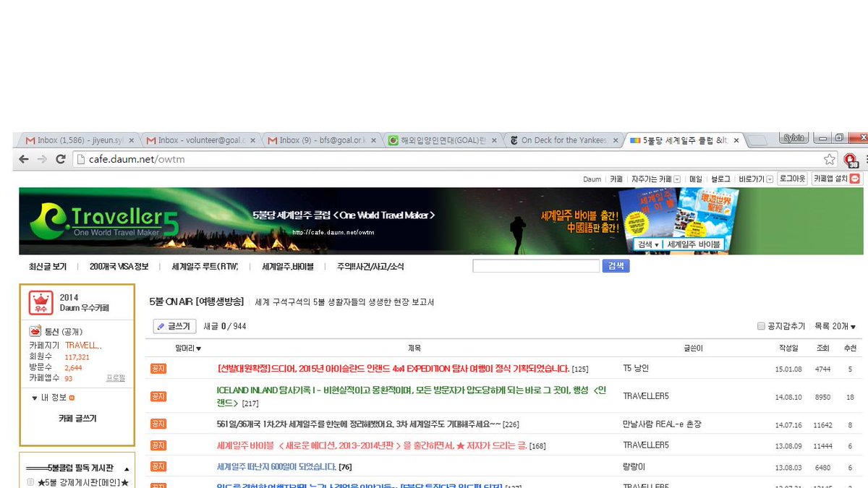
Task: Open the 주의!!사건/사고/소식 menu
Action: (370, 267)
